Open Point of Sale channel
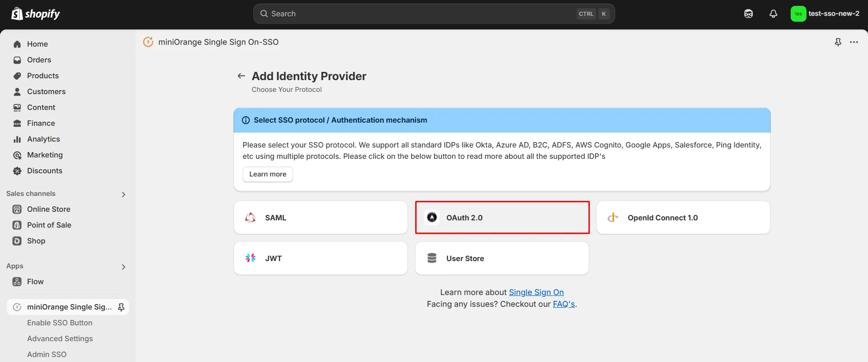This screenshot has width=868, height=362. point(49,225)
